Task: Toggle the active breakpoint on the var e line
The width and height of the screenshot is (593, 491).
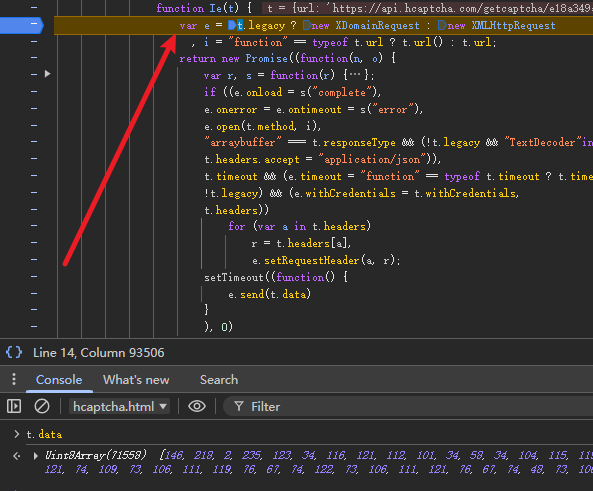Action: pyautogui.click(x=22, y=25)
